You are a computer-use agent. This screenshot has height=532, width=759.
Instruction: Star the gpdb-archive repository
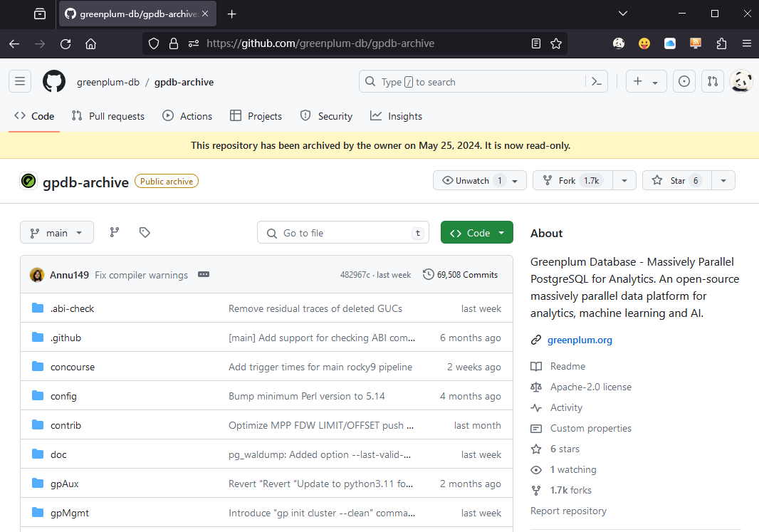point(676,180)
